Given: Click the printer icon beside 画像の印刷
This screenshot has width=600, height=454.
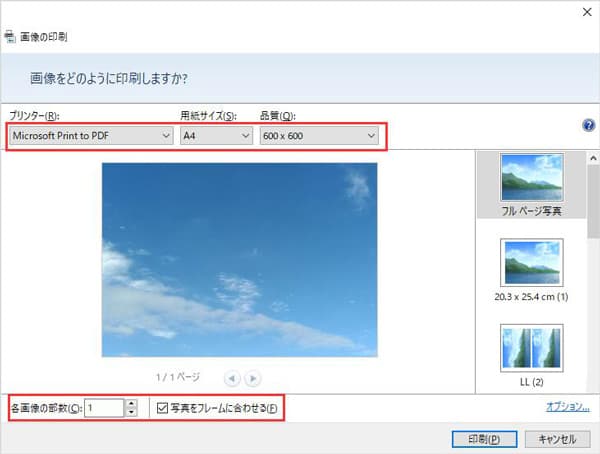Looking at the screenshot, I should 10,37.
